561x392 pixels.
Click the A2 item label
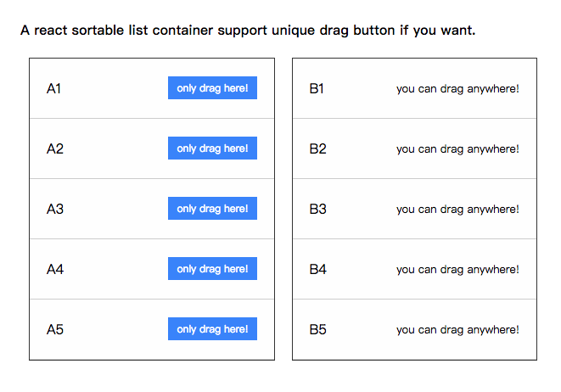tap(54, 148)
